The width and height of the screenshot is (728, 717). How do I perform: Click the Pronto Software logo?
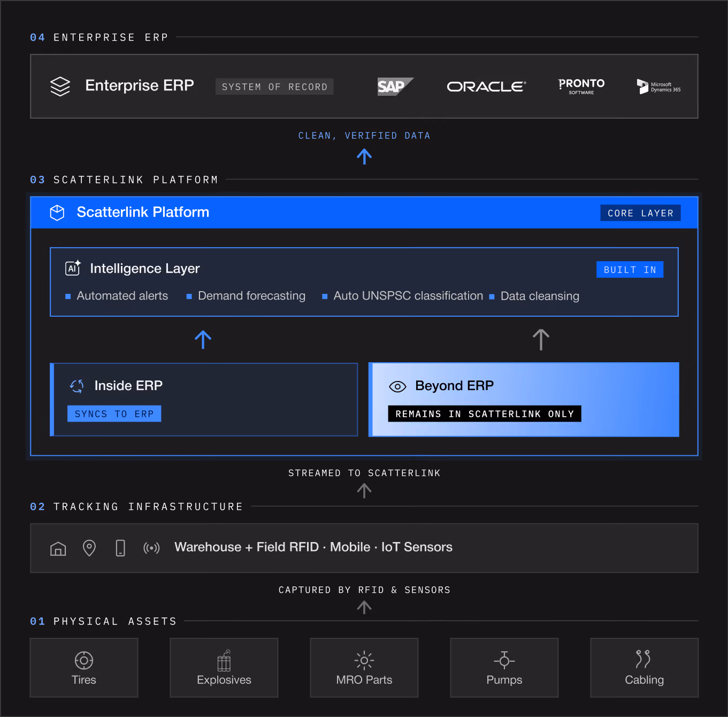581,86
